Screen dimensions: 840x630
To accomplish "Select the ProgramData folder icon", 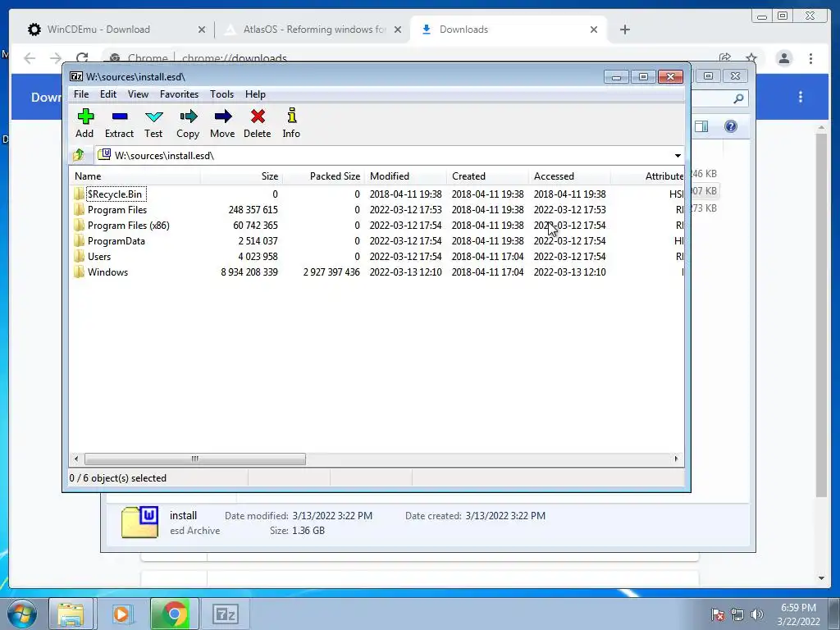I will tap(79, 240).
